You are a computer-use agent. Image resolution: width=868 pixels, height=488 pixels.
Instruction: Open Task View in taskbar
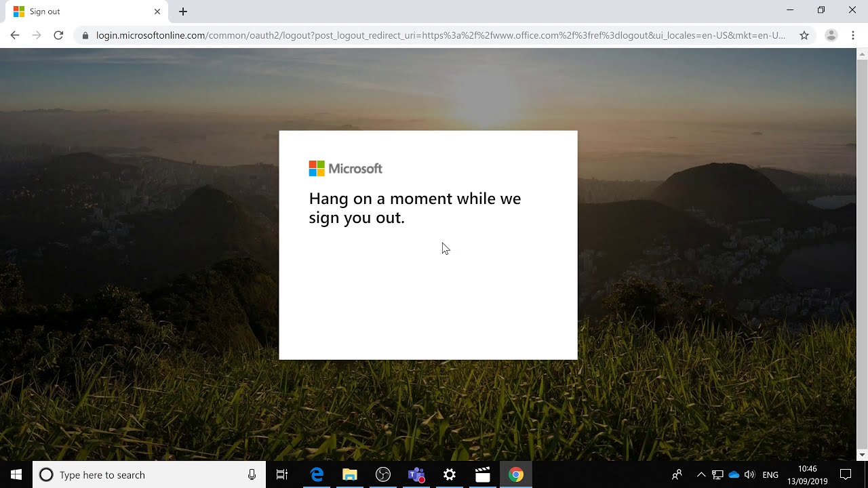(282, 474)
